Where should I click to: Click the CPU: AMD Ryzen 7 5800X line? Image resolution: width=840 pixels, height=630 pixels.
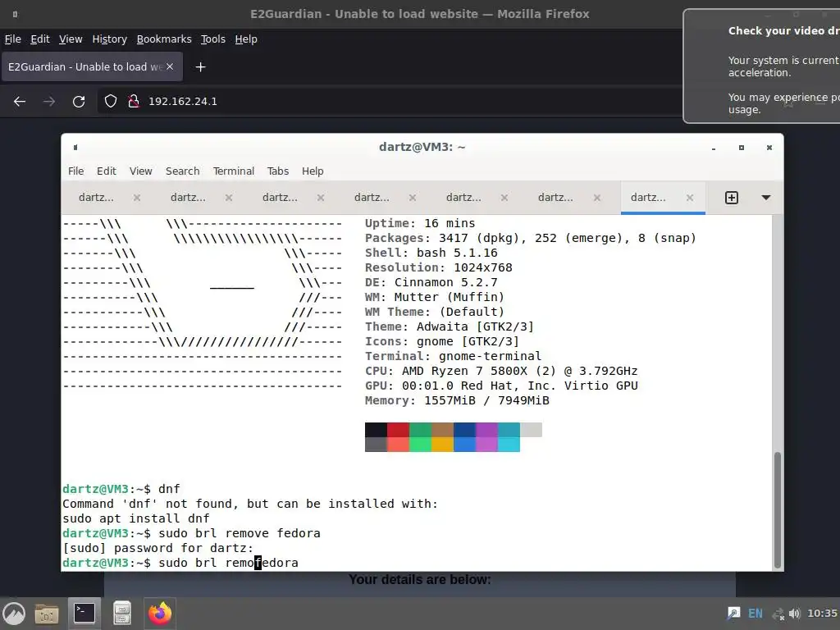click(x=501, y=371)
